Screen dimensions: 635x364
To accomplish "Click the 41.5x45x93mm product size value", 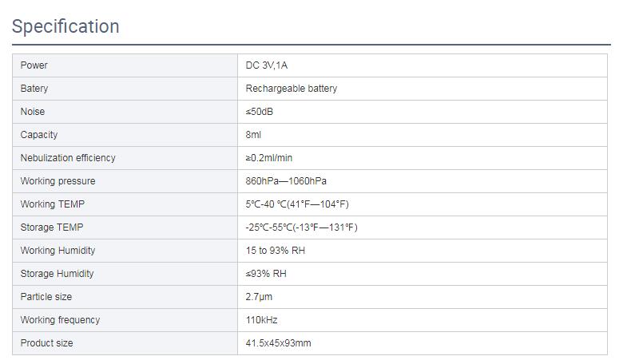I will (x=278, y=343).
